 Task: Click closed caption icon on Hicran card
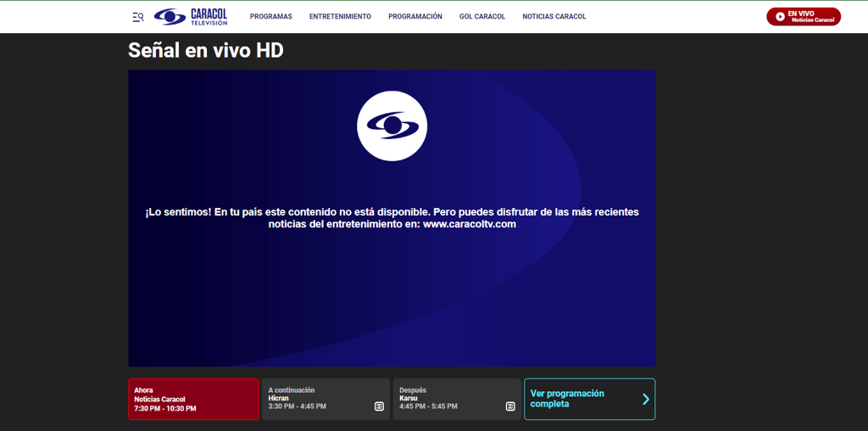point(379,406)
